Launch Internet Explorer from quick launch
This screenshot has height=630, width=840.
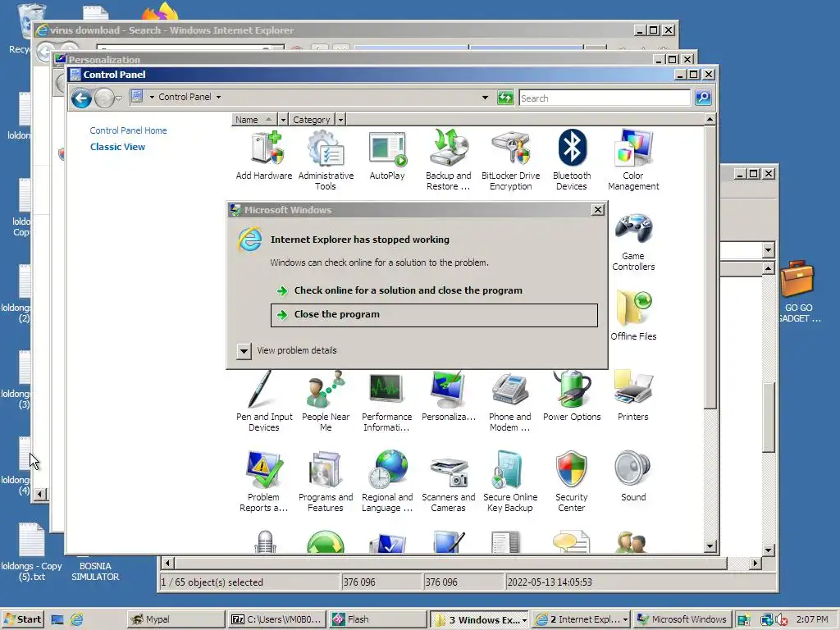pyautogui.click(x=76, y=620)
